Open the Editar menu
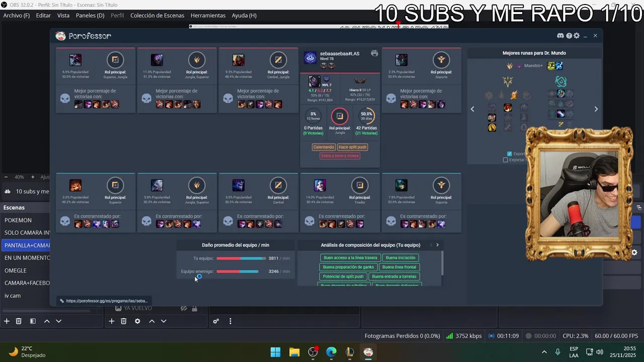The height and width of the screenshot is (362, 644). click(x=43, y=16)
